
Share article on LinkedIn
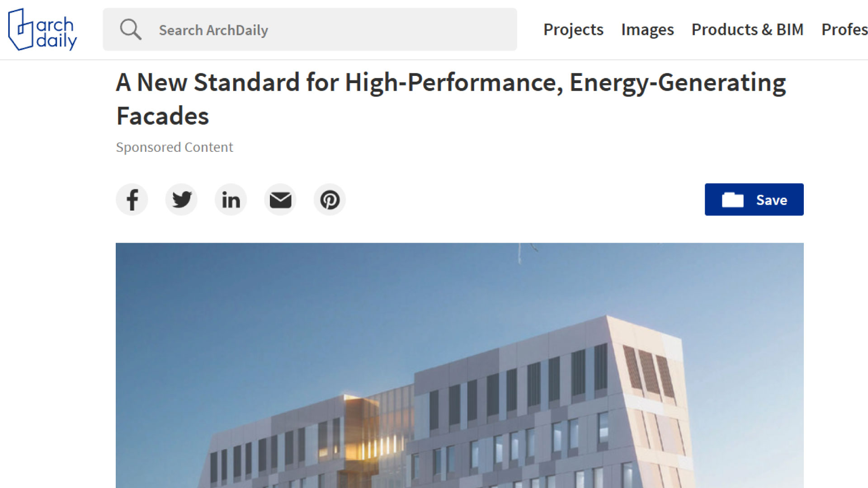pos(231,200)
